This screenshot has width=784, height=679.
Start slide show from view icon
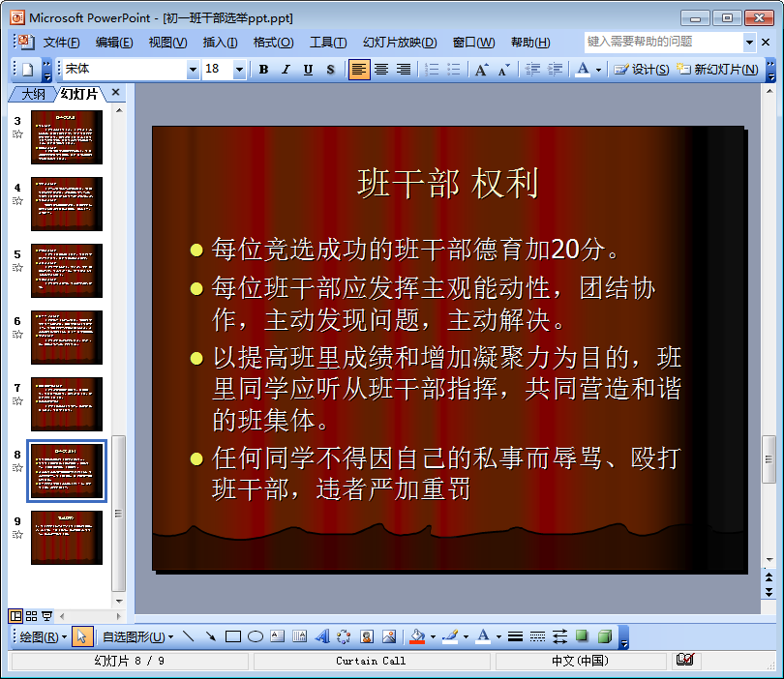[47, 616]
